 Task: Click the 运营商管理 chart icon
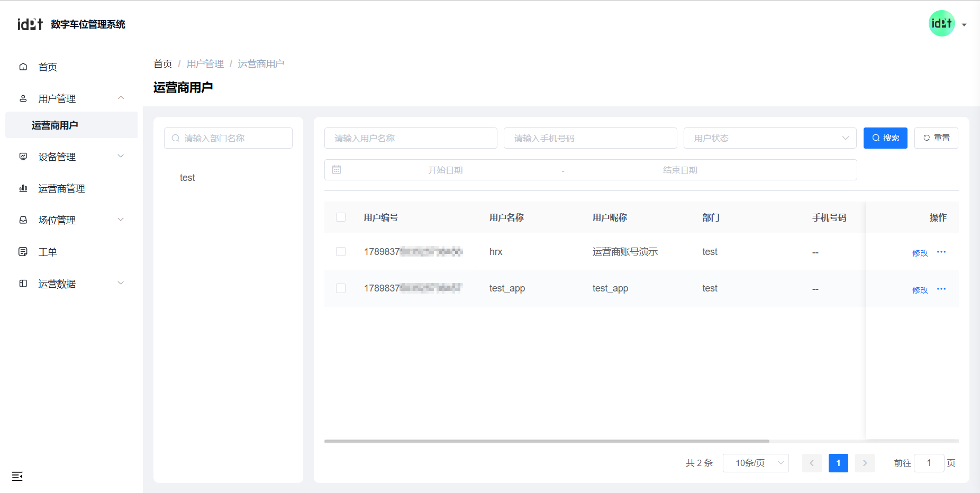[23, 188]
